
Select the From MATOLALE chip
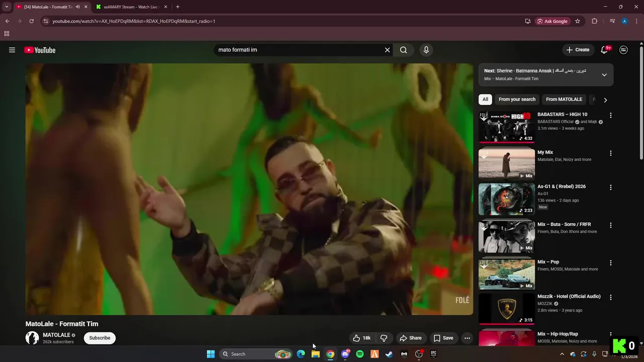pos(564,100)
